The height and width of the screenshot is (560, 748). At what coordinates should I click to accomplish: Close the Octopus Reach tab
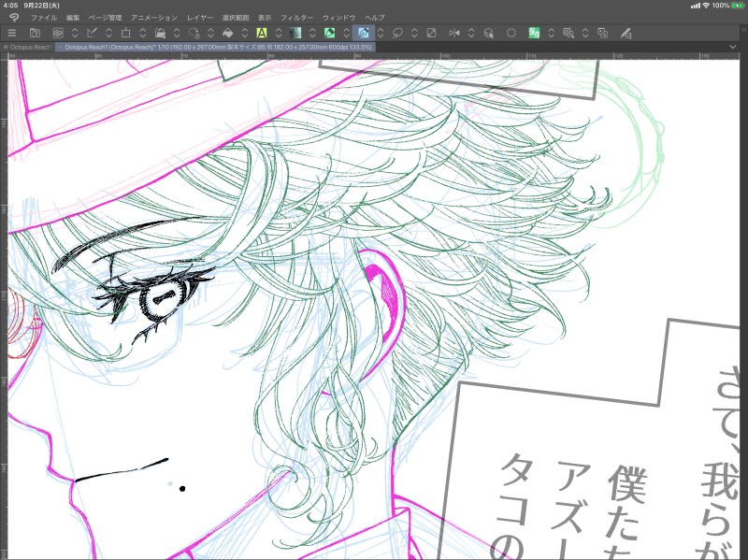point(6,48)
